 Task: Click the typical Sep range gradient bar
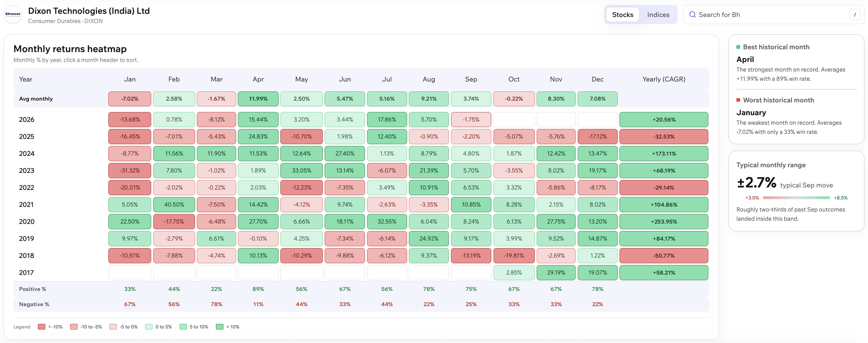[x=796, y=198]
